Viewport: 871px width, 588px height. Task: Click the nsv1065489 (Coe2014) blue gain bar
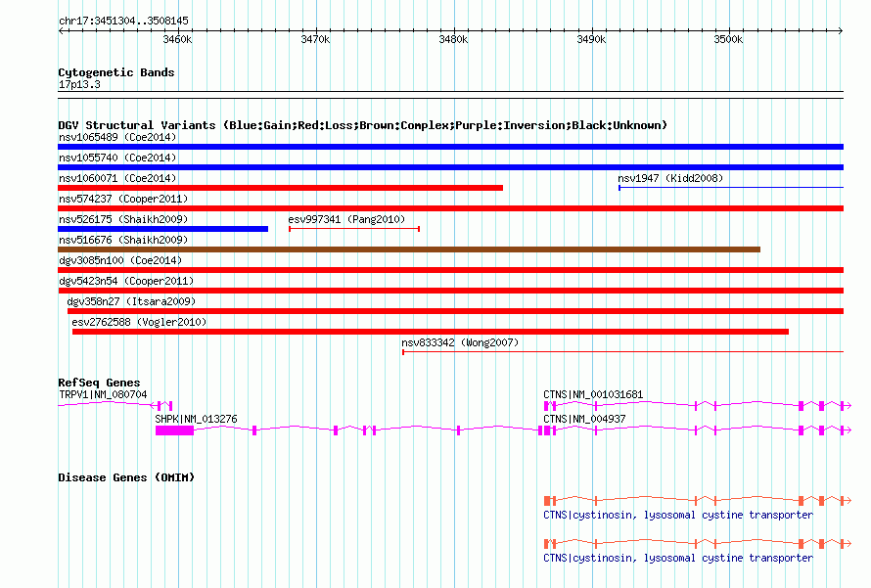point(450,147)
